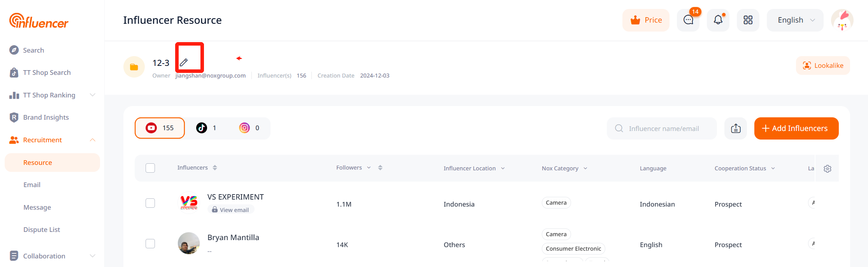Click the pencil edit icon beside 12-3
Viewport: 868px width, 267px height.
184,62
